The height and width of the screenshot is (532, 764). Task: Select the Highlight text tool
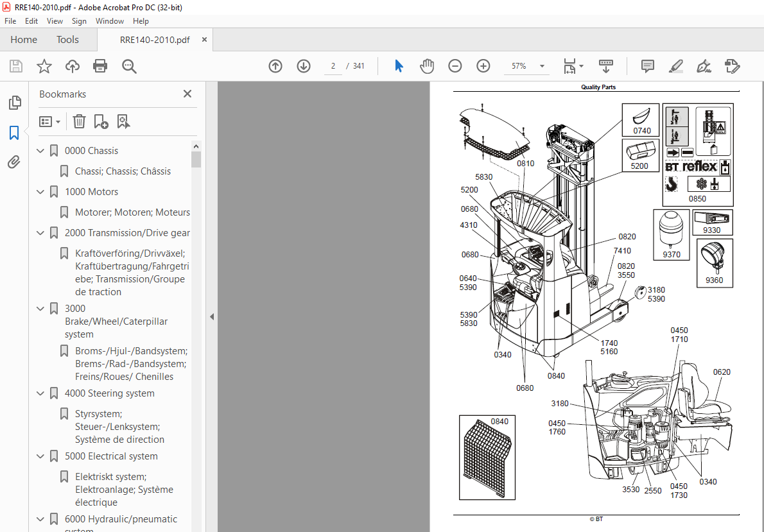676,65
